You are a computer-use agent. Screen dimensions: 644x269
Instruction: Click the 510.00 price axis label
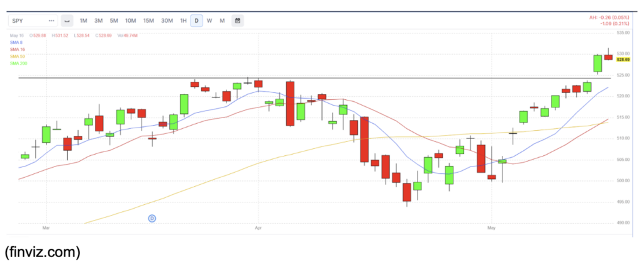click(623, 138)
